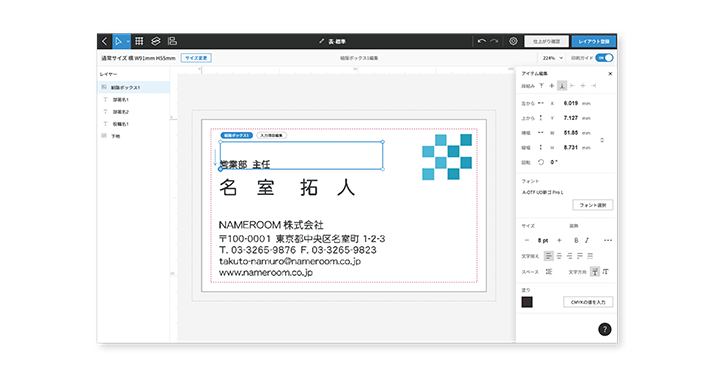Select the highlighted first layer row
Viewport: 714px width, 376px height.
(x=134, y=87)
